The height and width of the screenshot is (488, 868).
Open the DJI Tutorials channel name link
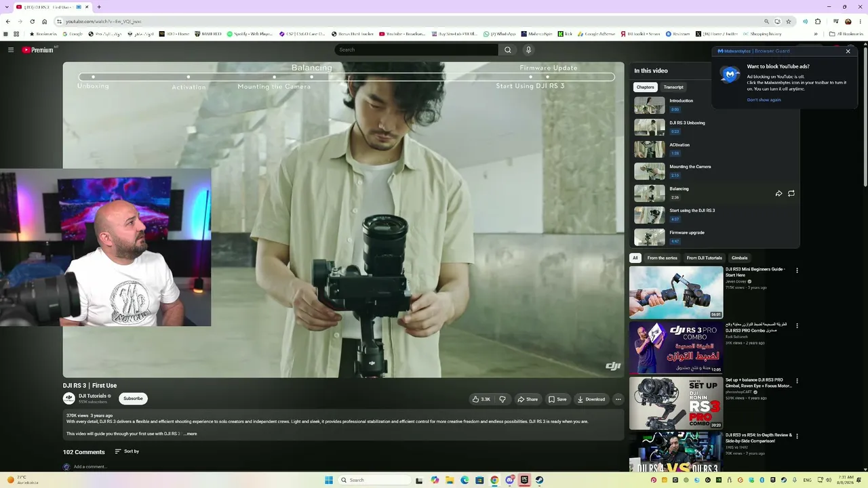click(92, 396)
